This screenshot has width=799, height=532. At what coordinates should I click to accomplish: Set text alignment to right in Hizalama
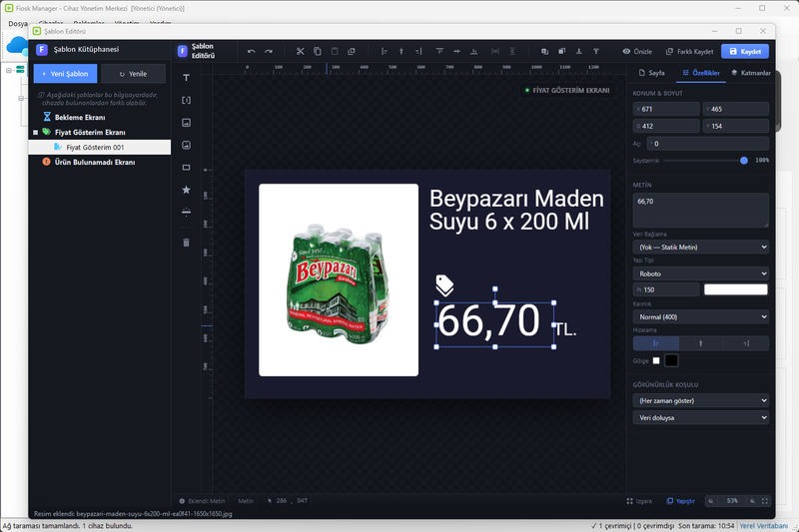(746, 343)
